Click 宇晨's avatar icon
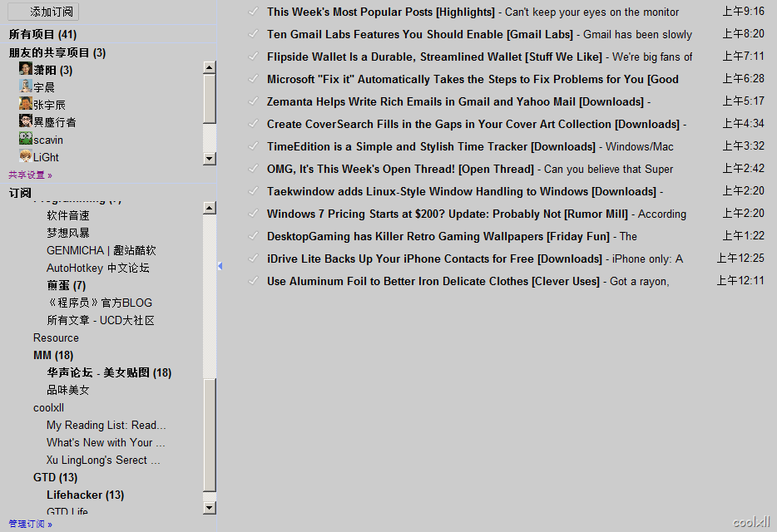777x532 pixels. point(26,86)
